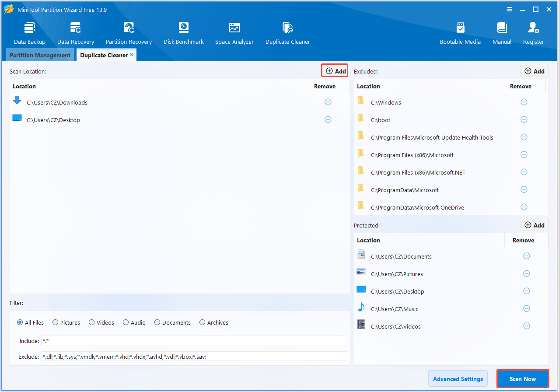Click Scan Now button
This screenshot has height=392, width=559.
523,379
